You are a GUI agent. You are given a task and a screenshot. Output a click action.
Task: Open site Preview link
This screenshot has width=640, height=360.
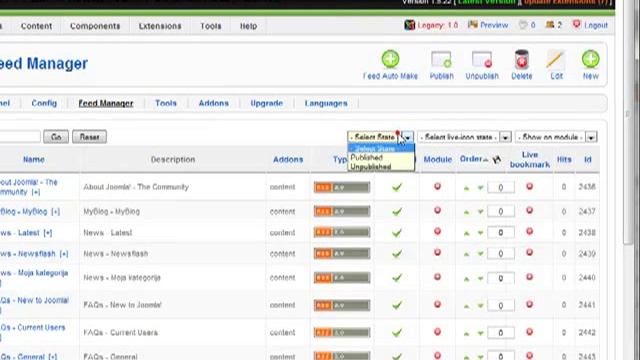(x=494, y=25)
